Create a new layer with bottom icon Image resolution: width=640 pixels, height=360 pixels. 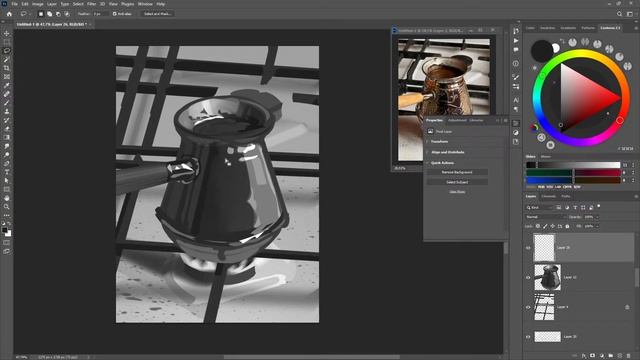point(620,356)
